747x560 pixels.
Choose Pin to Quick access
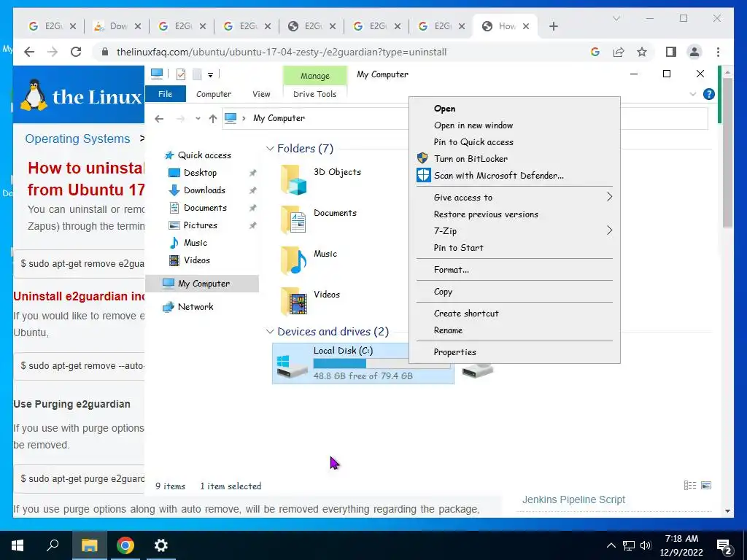pos(514,142)
